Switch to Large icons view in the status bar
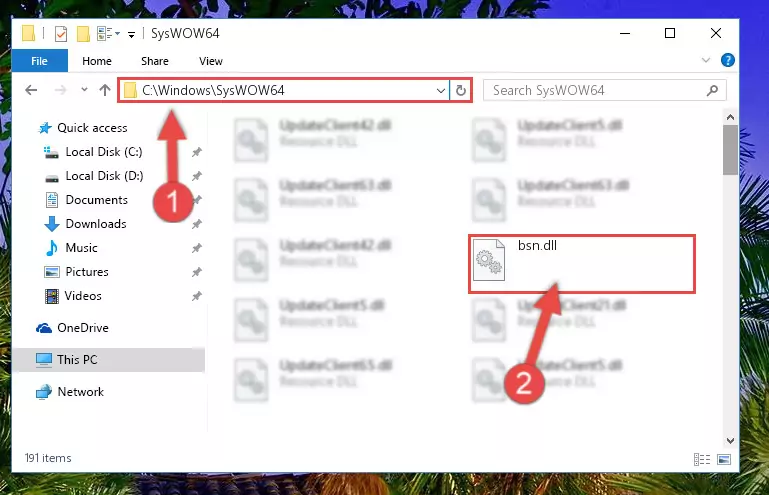The width and height of the screenshot is (769, 495). click(724, 459)
